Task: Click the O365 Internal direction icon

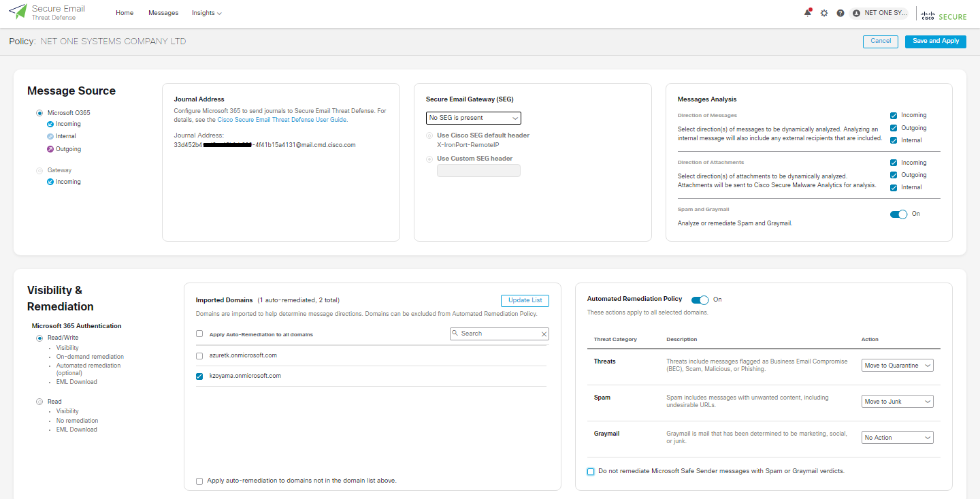Action: click(50, 137)
